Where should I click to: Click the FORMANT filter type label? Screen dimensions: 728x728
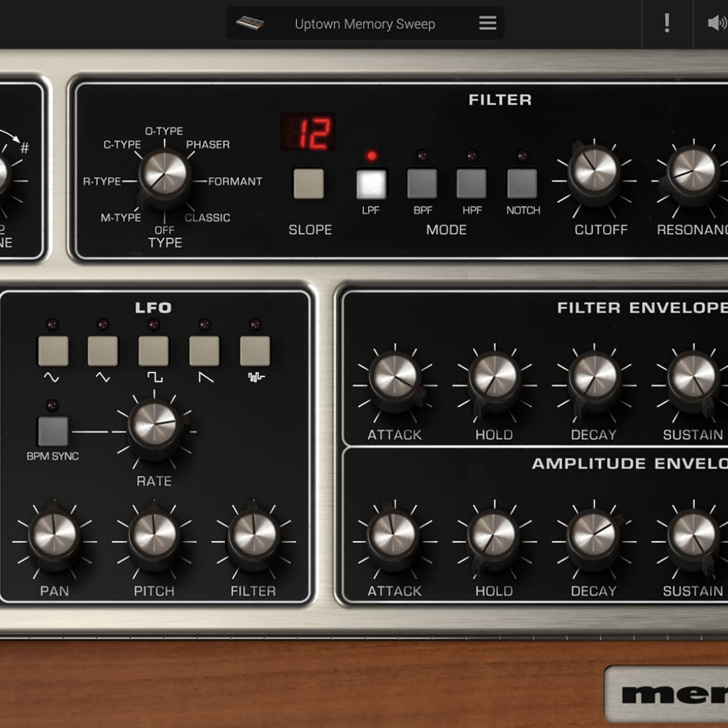[x=235, y=181]
